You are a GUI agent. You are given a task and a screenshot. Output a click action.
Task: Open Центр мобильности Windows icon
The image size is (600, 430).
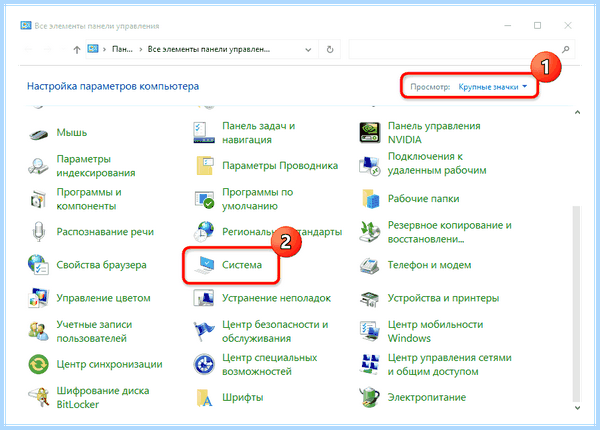pyautogui.click(x=370, y=331)
